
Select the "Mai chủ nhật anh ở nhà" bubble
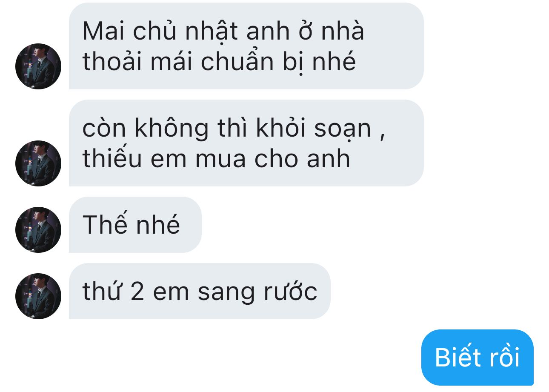246,46
